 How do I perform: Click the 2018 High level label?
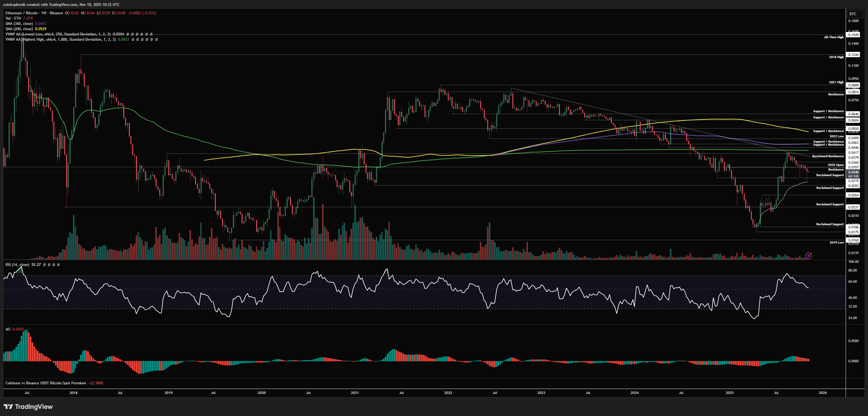(836, 57)
